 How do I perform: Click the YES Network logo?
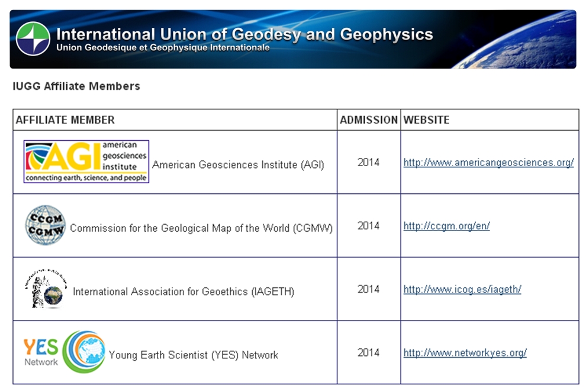point(65,352)
